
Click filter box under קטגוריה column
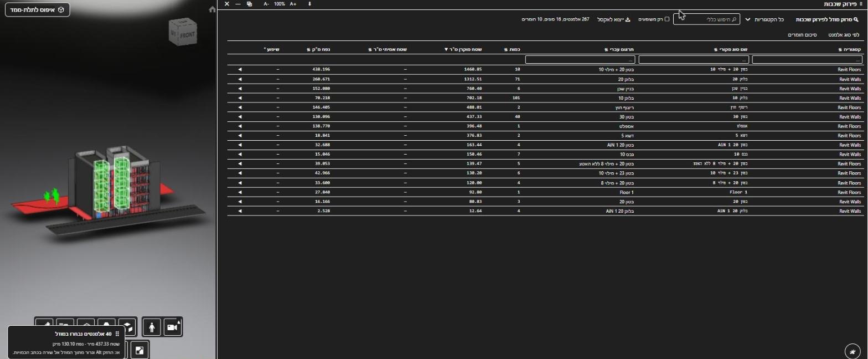[807, 60]
